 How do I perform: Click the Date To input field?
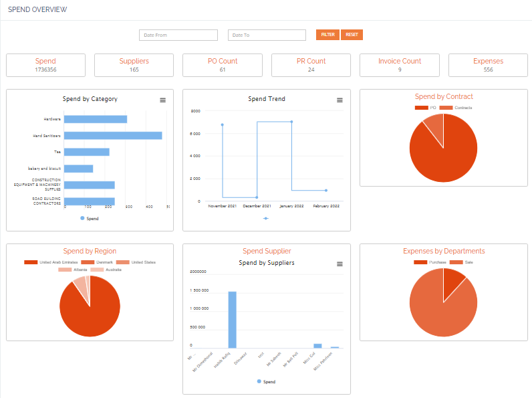point(267,35)
